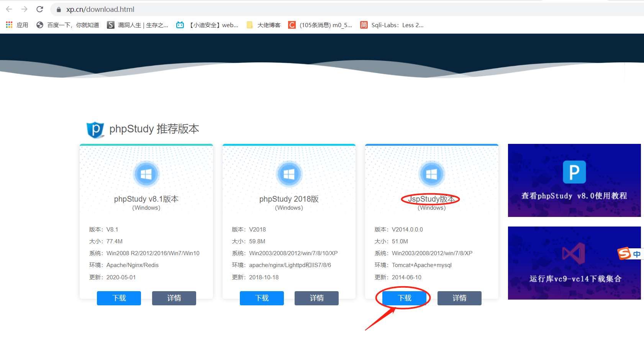Open the (105条消息) m0_5 bookmark
Viewport: 644px width, 339px height.
[x=320, y=25]
